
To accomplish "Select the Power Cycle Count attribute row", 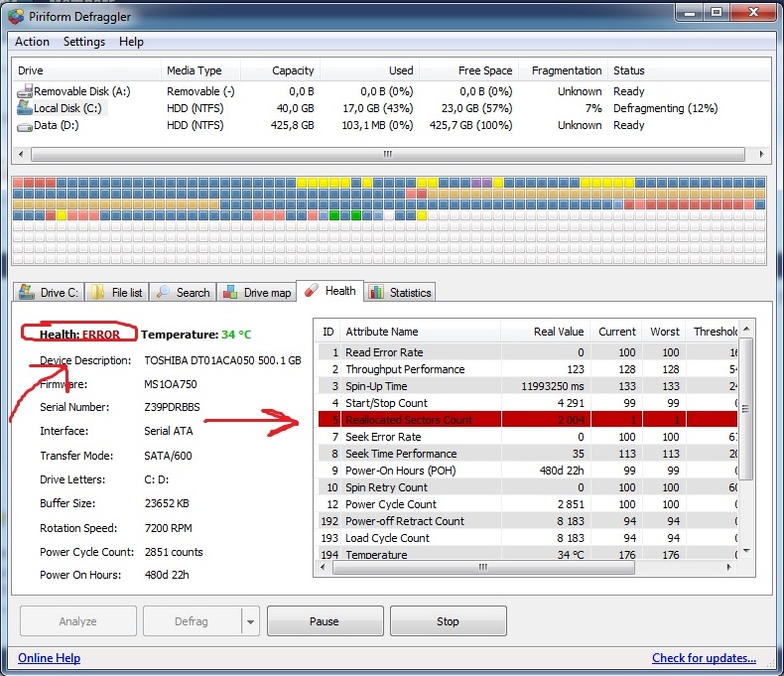I will [528, 504].
